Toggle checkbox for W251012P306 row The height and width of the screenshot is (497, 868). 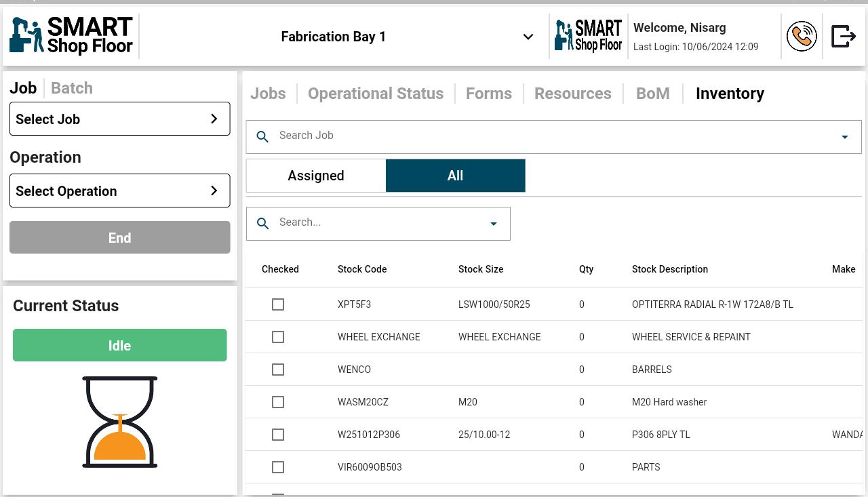click(x=278, y=435)
